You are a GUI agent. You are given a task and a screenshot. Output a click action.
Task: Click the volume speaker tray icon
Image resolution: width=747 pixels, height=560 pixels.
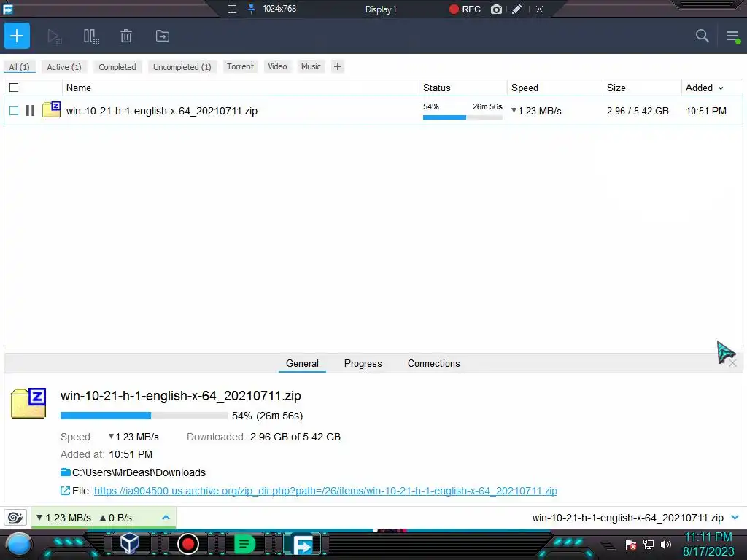[666, 544]
